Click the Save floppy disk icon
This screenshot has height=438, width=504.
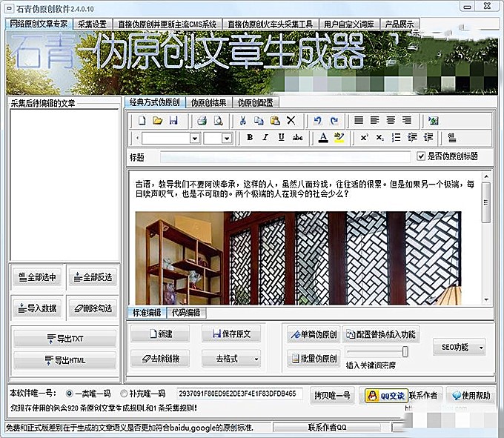coord(173,120)
